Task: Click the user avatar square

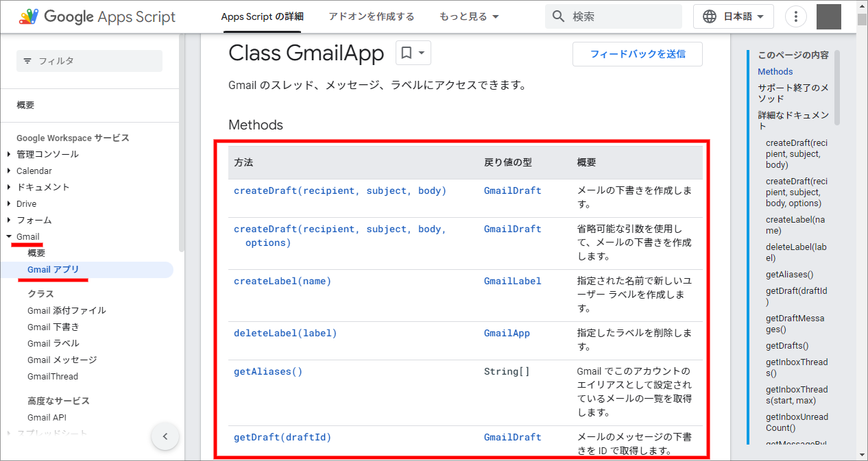Action: [829, 16]
